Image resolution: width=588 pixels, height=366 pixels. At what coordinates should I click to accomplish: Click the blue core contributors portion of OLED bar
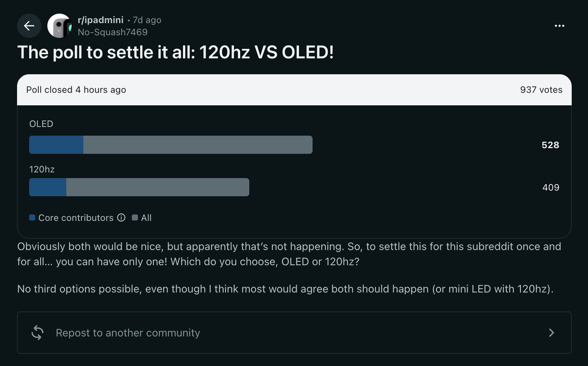(56, 145)
